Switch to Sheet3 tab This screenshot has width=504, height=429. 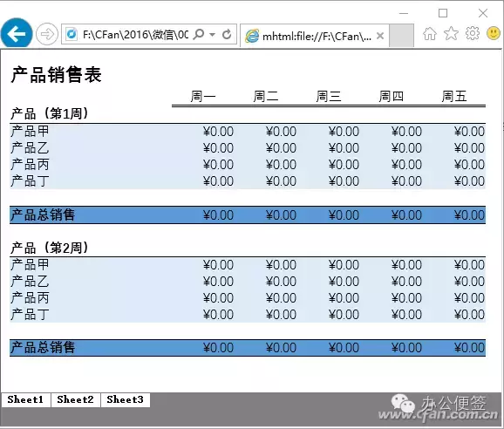click(x=126, y=399)
